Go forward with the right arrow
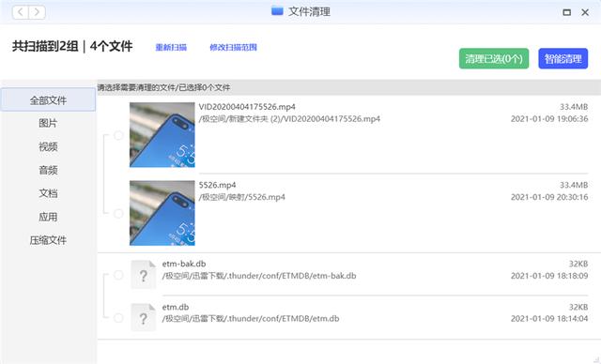This screenshot has height=364, width=601. (38, 12)
